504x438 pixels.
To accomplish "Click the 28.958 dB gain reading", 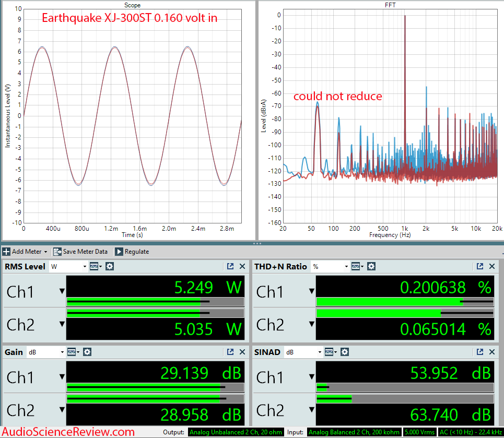I will pyautogui.click(x=201, y=415).
